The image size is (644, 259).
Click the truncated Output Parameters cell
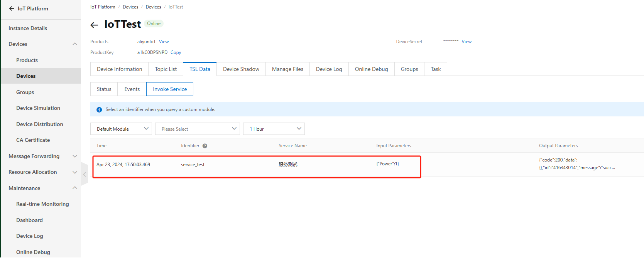point(576,164)
